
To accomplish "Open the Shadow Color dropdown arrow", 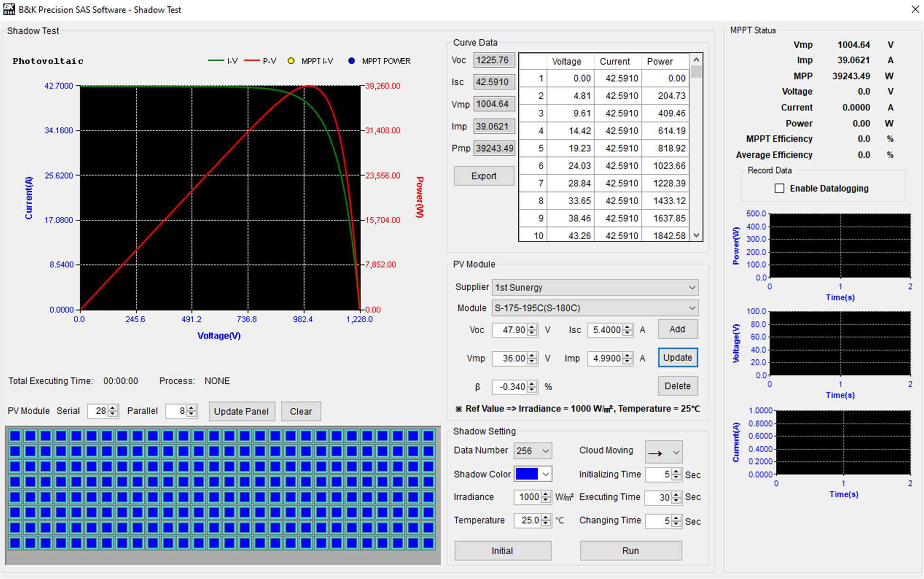I will 545,474.
